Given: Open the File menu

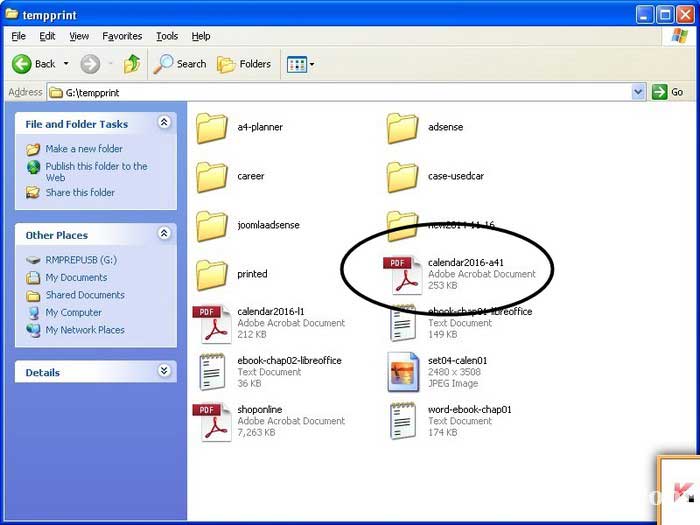Looking at the screenshot, I should 18,36.
